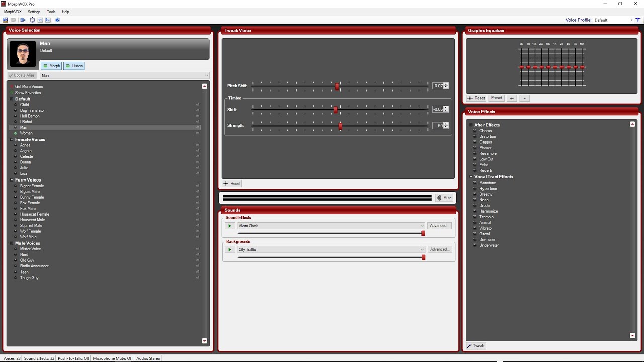The height and width of the screenshot is (362, 644).
Task: Open the voice alias dropdown showing Man
Action: pos(125,75)
